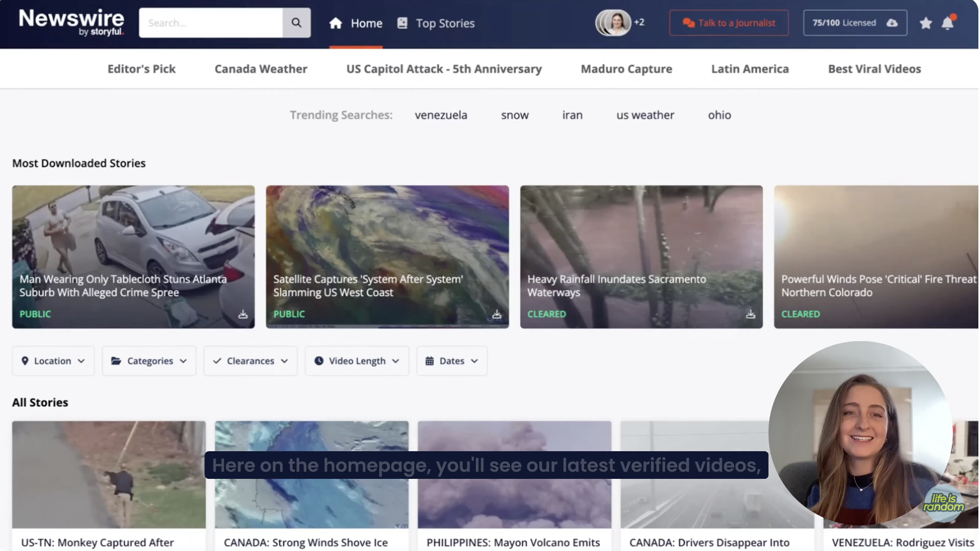Select the Home icon in the navbar
This screenshot has height=551, width=980.
(x=336, y=23)
